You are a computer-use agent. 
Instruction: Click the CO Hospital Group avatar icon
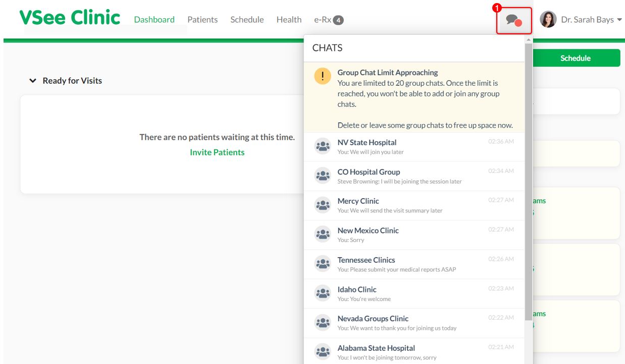(323, 176)
